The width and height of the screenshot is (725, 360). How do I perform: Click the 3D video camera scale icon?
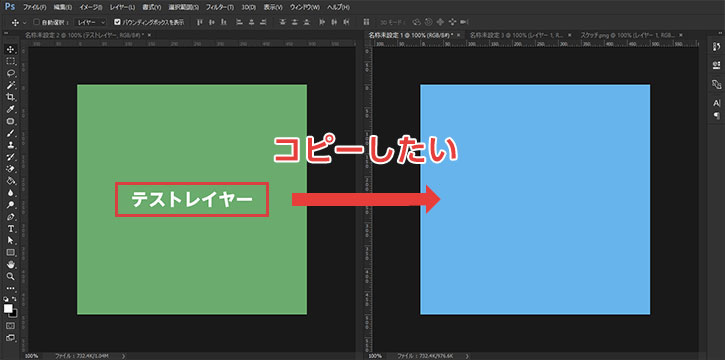pyautogui.click(x=465, y=22)
